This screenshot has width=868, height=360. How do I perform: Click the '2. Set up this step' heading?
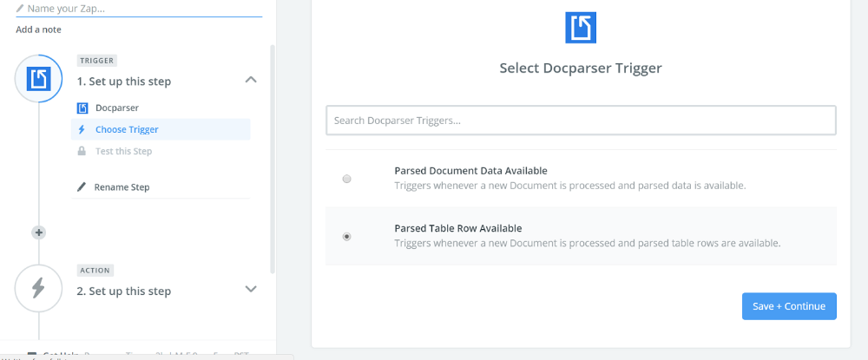pos(124,291)
